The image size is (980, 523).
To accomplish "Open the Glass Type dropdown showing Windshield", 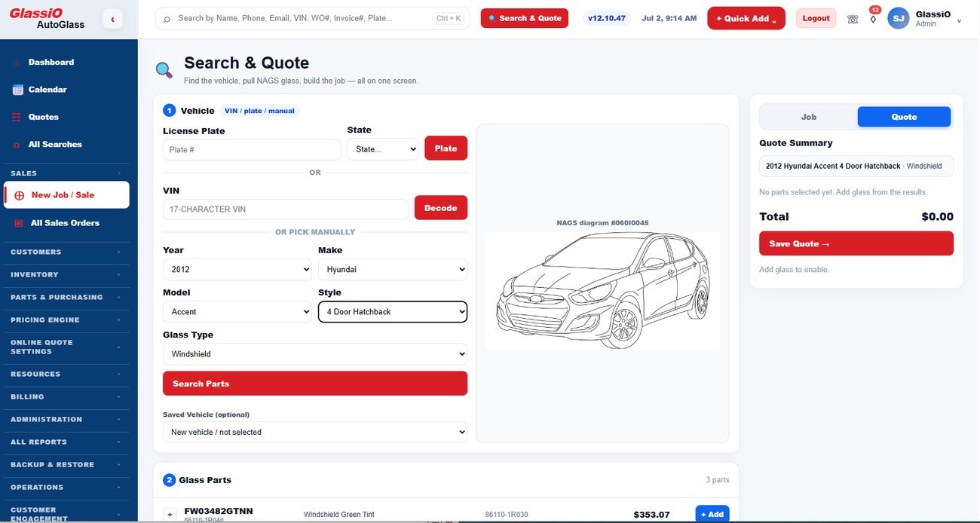I will click(x=315, y=354).
